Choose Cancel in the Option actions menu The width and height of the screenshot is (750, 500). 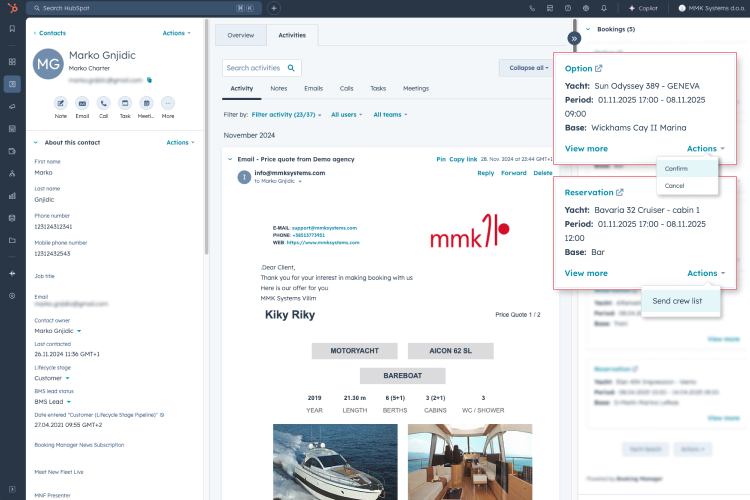coord(687,186)
